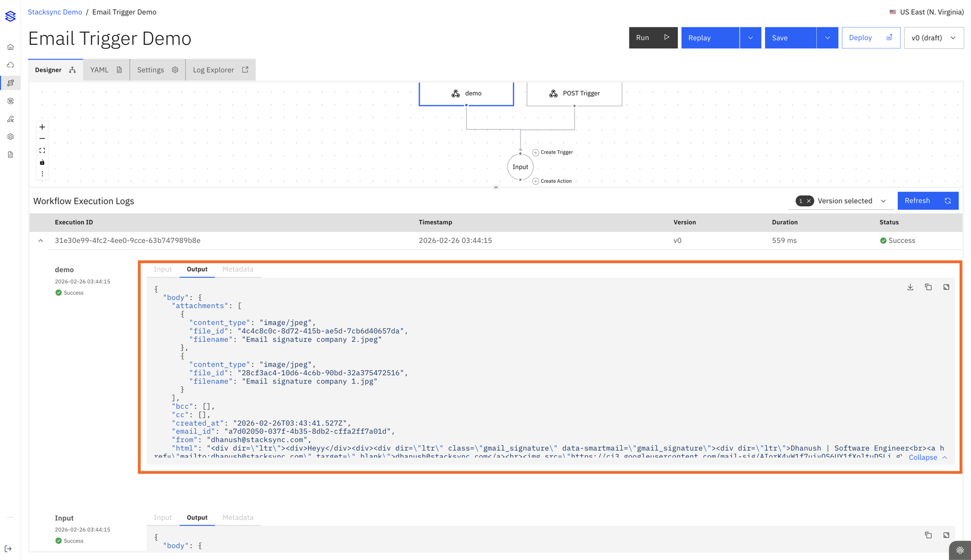The height and width of the screenshot is (560, 971).
Task: Collapse the execution log row
Action: pos(41,241)
